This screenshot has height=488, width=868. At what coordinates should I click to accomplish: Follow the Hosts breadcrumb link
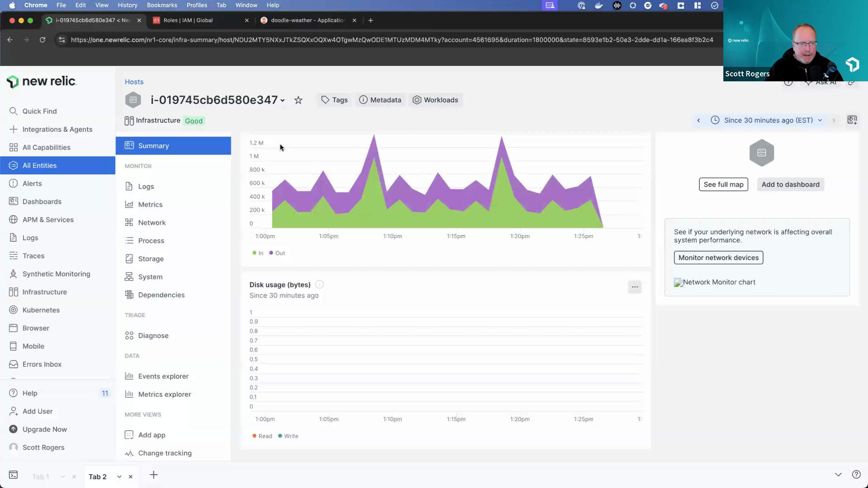coord(134,82)
